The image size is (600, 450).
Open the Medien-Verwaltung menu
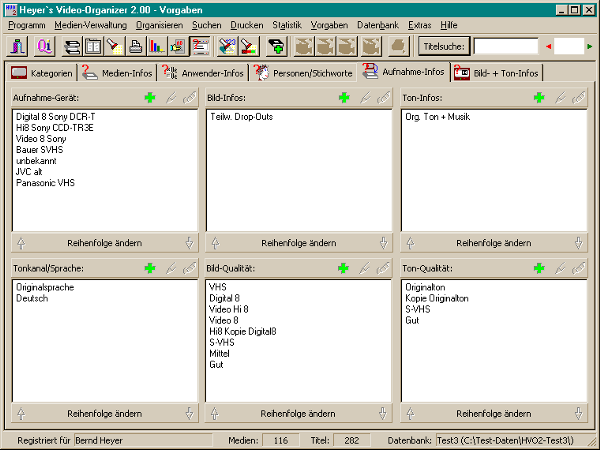click(91, 23)
